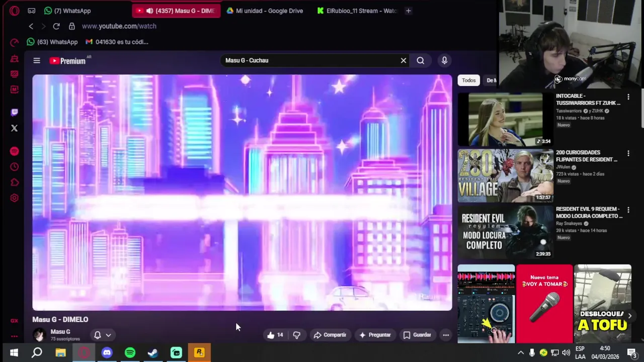Open Steam from taskbar
Image resolution: width=644 pixels, height=362 pixels.
click(153, 353)
